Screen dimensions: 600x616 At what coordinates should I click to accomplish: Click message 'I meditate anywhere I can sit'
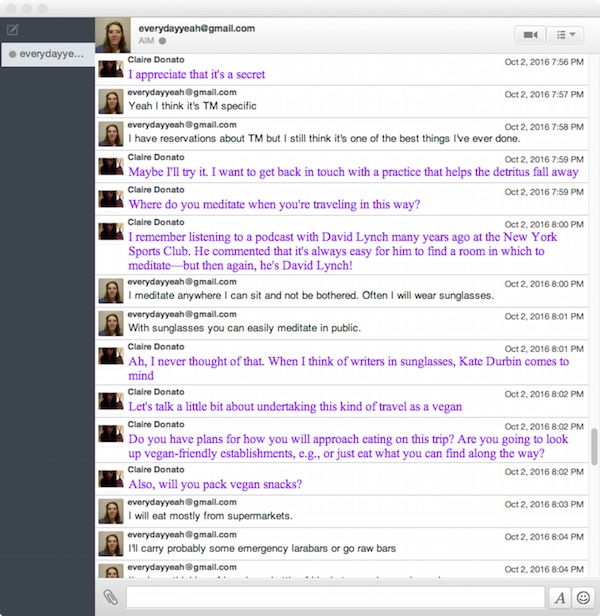tap(311, 295)
